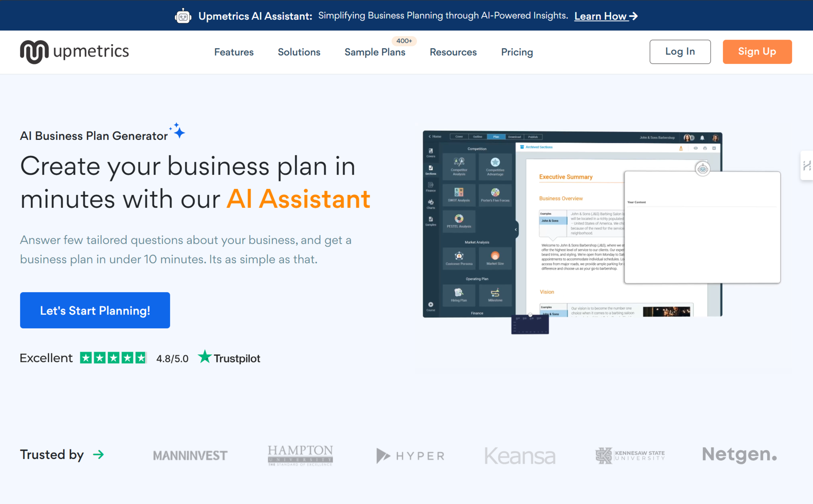Toggle the eye preview icon in the preview toolbar

click(695, 148)
